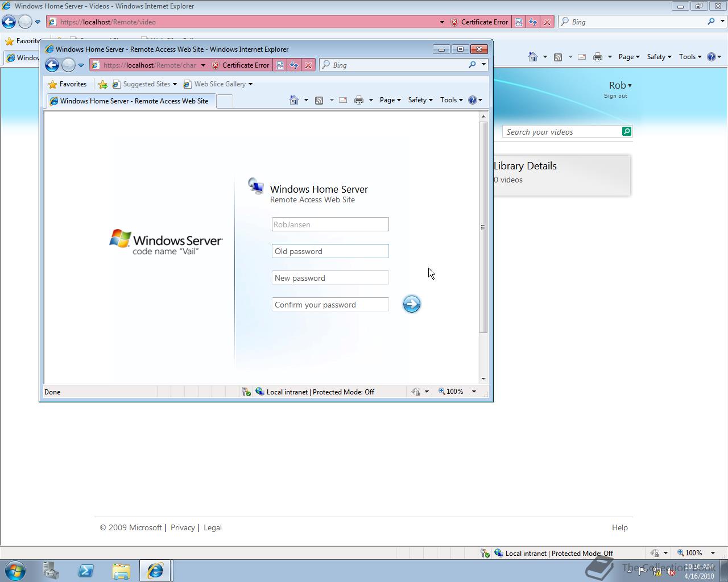
Task: Click scroll down arrow in front window
Action: [483, 379]
